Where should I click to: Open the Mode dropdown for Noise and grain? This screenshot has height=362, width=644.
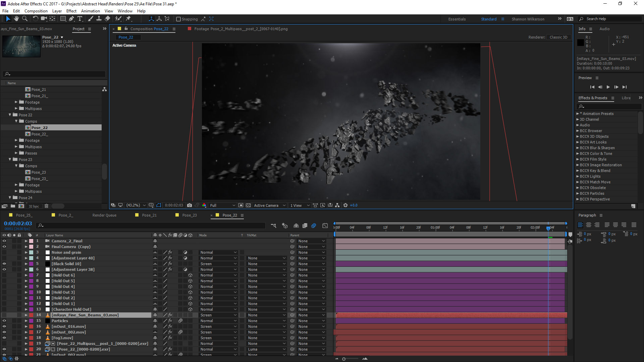click(x=218, y=252)
